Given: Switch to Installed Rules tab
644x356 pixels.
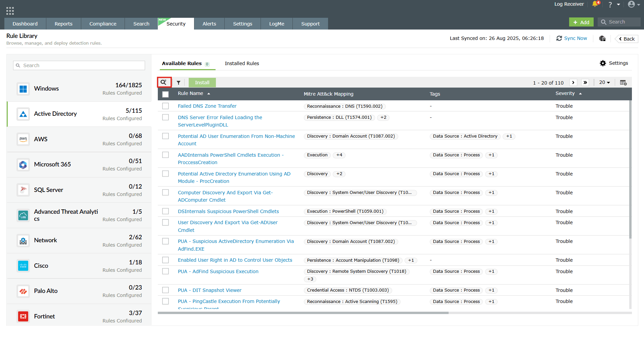Looking at the screenshot, I should point(242,63).
